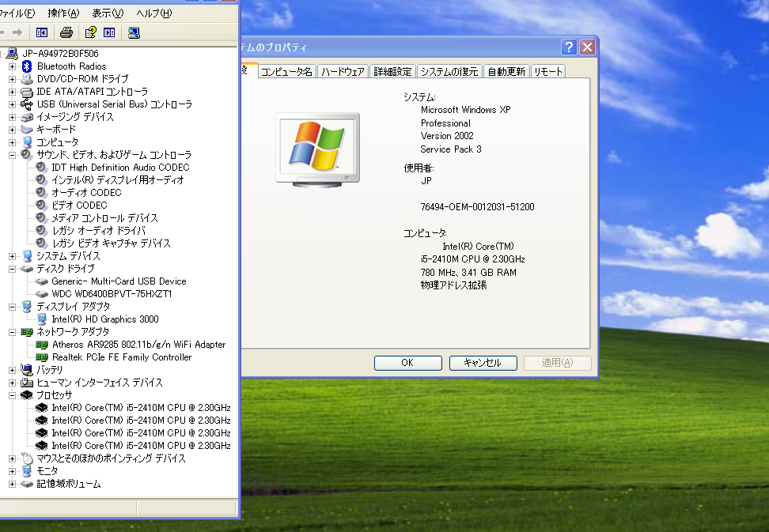Collapse the ディスク ドライブ node

[12, 269]
